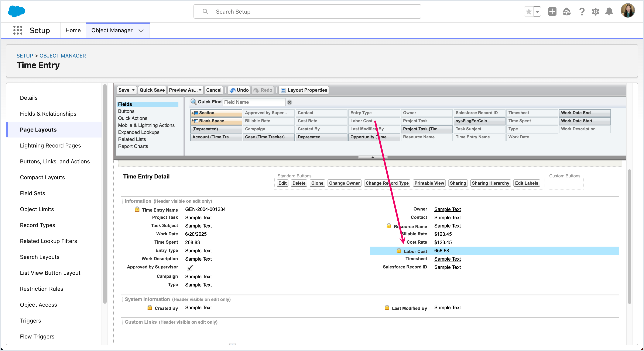Open Layout Properties
This screenshot has width=644, height=351.
pos(304,90)
